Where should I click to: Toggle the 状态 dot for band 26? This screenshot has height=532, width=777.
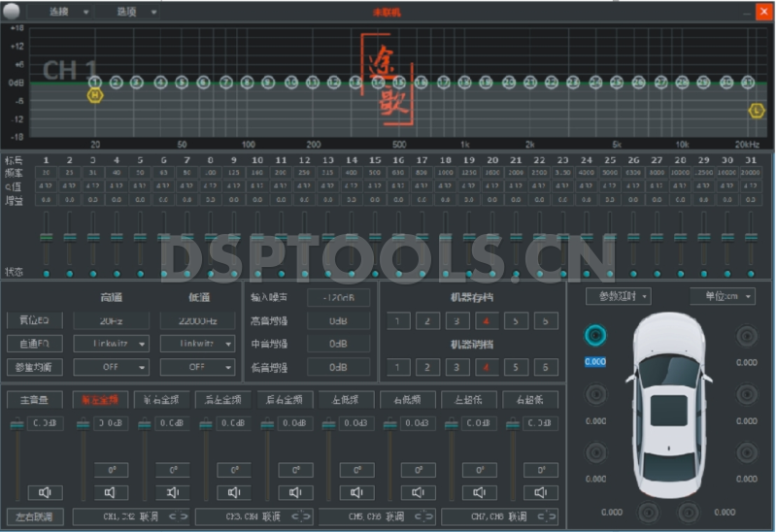click(x=633, y=274)
